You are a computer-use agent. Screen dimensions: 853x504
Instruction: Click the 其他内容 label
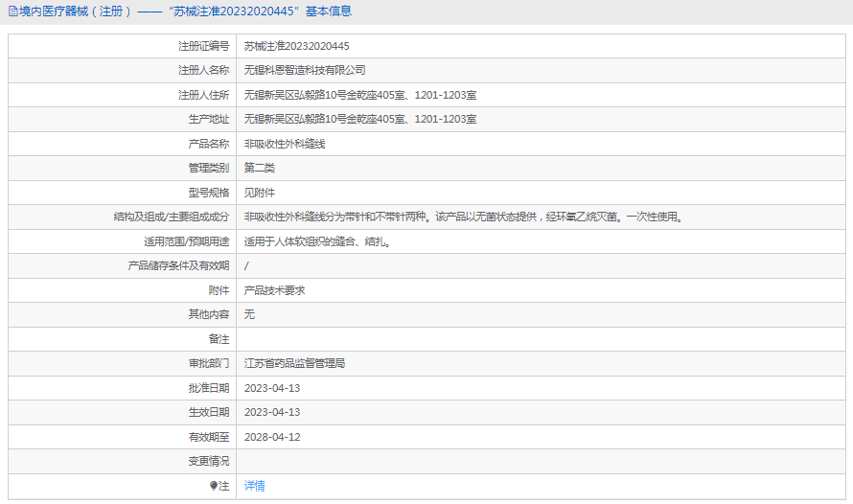point(209,314)
